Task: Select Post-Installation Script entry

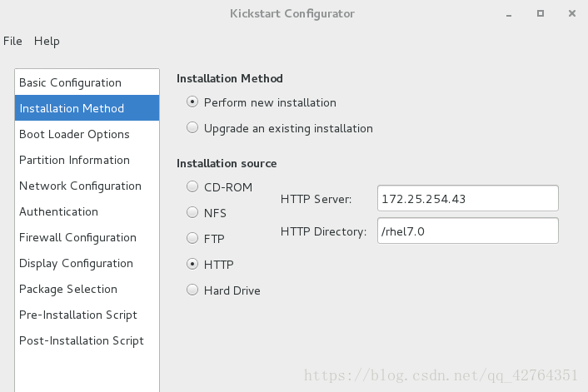Action: tap(87, 340)
